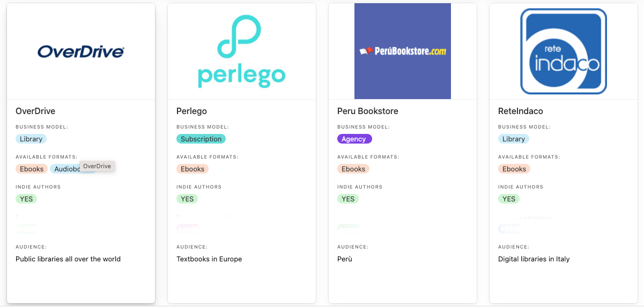Open the Peru Bookstore card title
This screenshot has height=308, width=644.
point(367,111)
